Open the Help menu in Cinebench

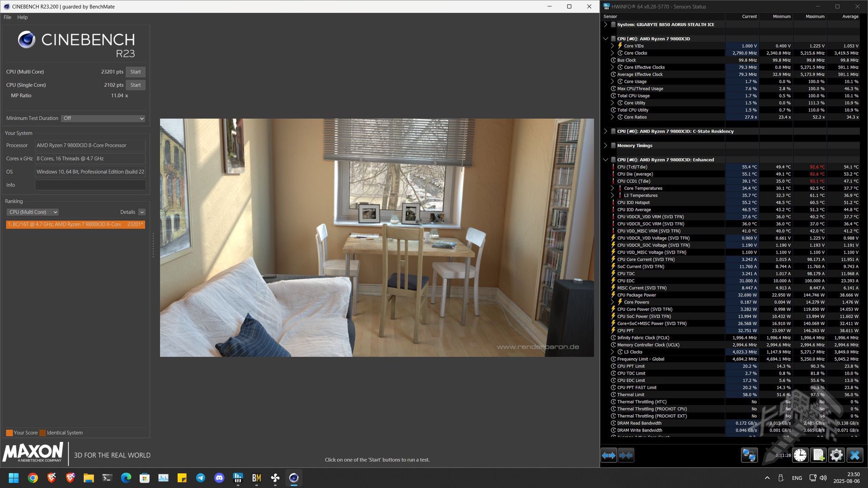pyautogui.click(x=23, y=17)
